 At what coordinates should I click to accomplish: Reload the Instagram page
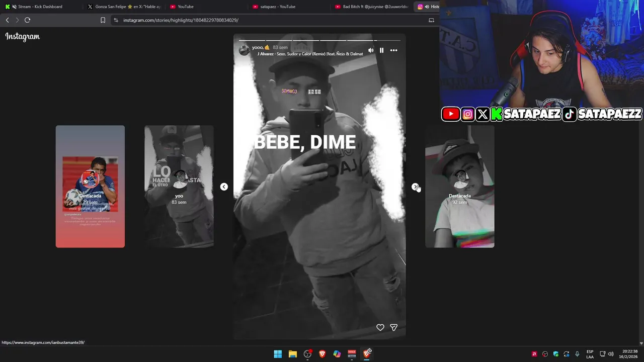pos(27,20)
